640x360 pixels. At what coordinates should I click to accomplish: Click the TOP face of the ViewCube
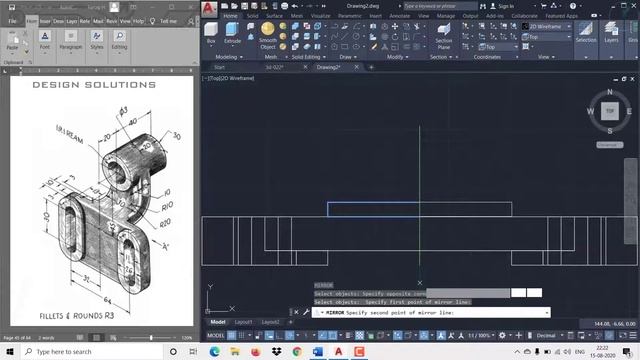(x=609, y=111)
